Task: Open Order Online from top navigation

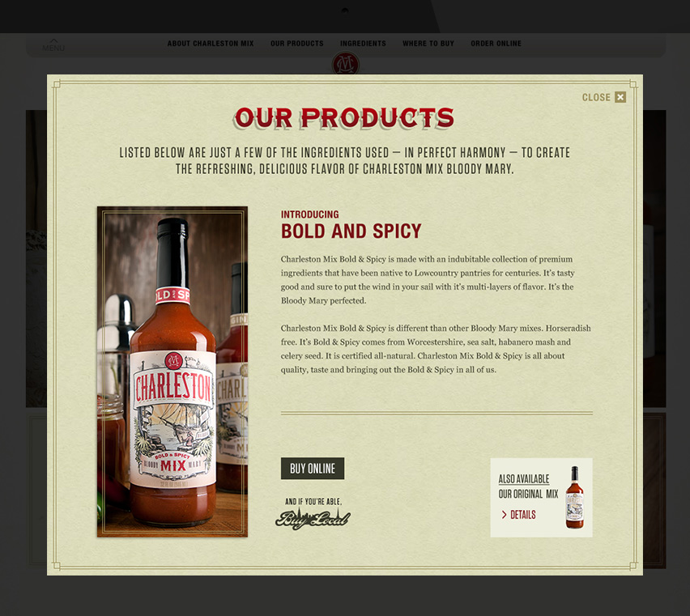Action: pyautogui.click(x=496, y=44)
